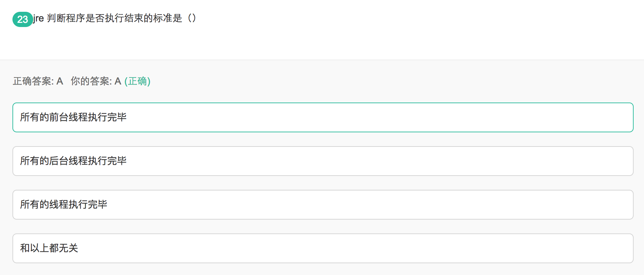Click the 正确答案: A label
Viewport: 644px width, 275px height.
click(x=38, y=81)
